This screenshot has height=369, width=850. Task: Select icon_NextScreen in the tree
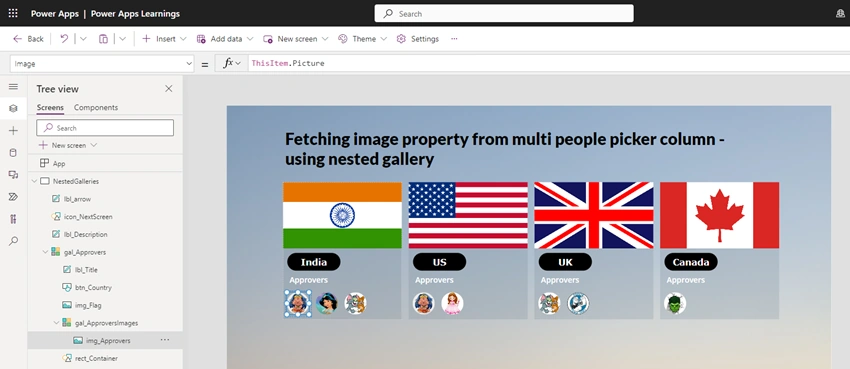(x=88, y=217)
